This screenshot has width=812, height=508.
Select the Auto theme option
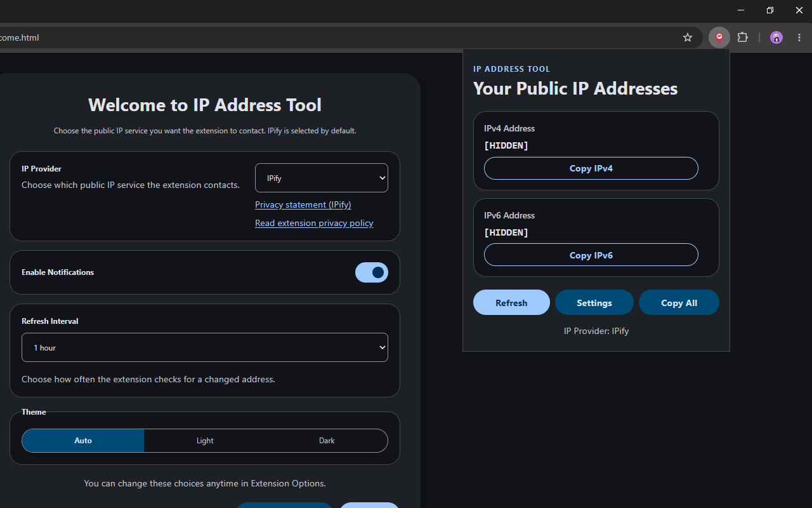[x=83, y=441]
